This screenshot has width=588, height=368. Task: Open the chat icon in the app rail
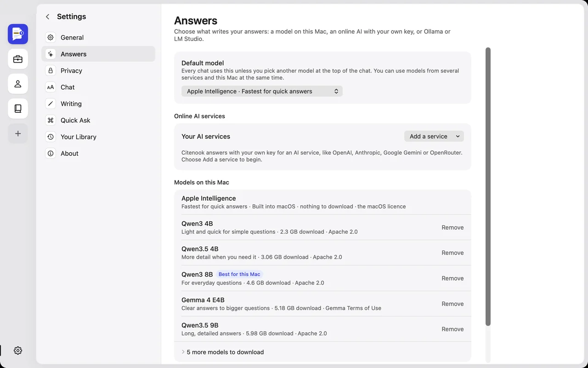(x=18, y=34)
